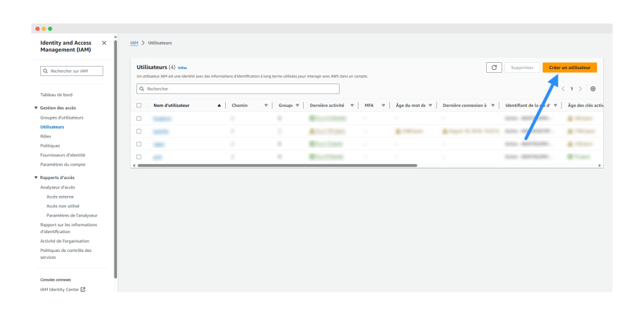
Task: Open Activité de l'organisation
Action: (x=65, y=241)
